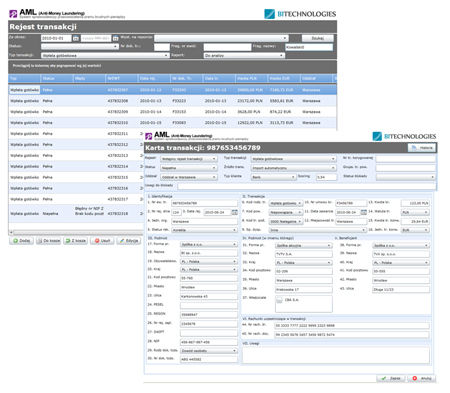Click the Szukaj search button
The width and height of the screenshot is (450, 393).
pos(317,38)
